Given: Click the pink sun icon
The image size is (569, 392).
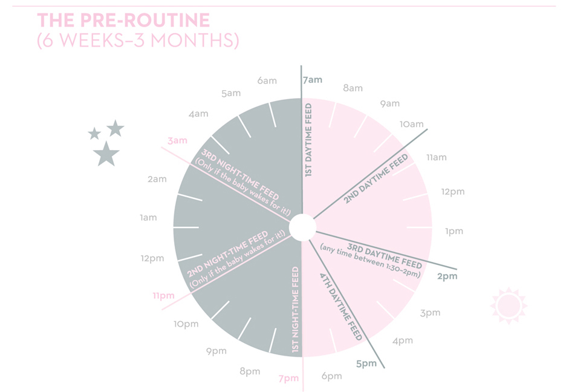Looking at the screenshot, I should pyautogui.click(x=509, y=306).
